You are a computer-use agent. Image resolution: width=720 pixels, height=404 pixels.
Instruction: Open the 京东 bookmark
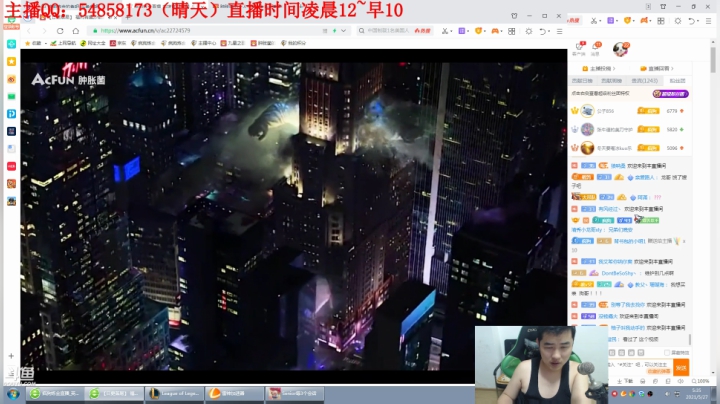[118, 43]
